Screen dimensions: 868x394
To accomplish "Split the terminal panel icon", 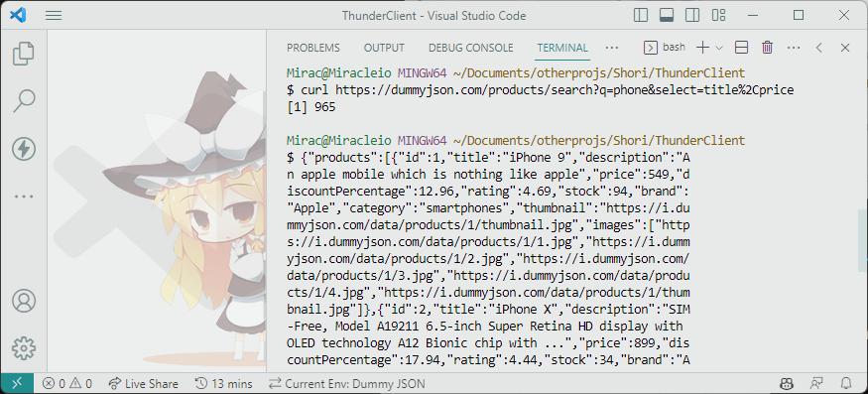I will pyautogui.click(x=741, y=48).
